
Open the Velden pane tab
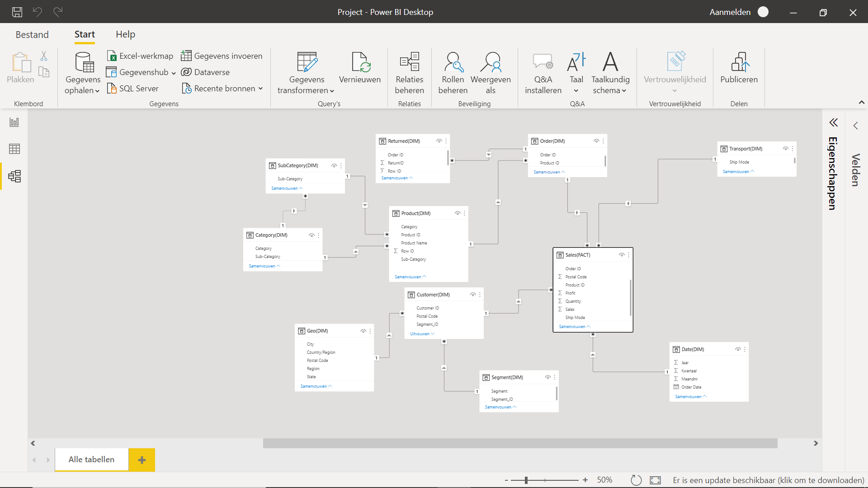coord(855,170)
